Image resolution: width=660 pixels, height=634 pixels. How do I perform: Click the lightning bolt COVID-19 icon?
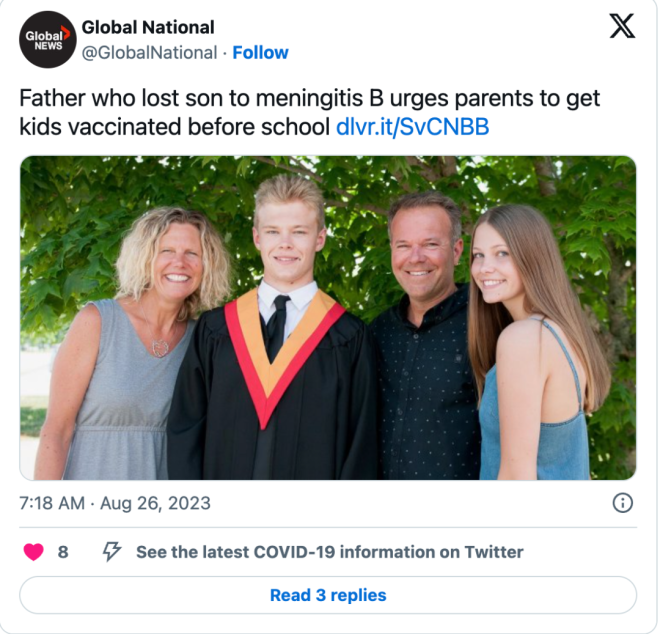coord(112,551)
